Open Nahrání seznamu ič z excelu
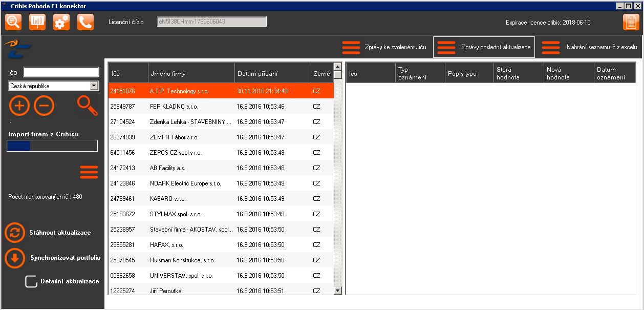This screenshot has width=644, height=310. (x=589, y=47)
